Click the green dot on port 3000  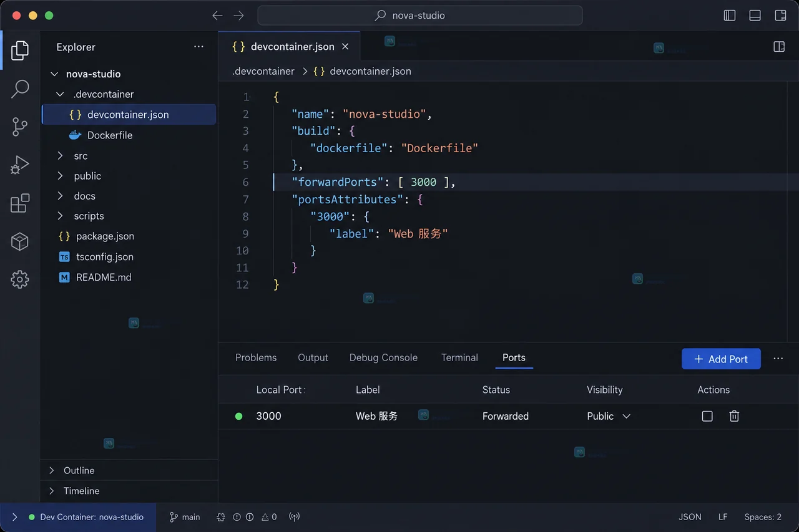pyautogui.click(x=238, y=416)
